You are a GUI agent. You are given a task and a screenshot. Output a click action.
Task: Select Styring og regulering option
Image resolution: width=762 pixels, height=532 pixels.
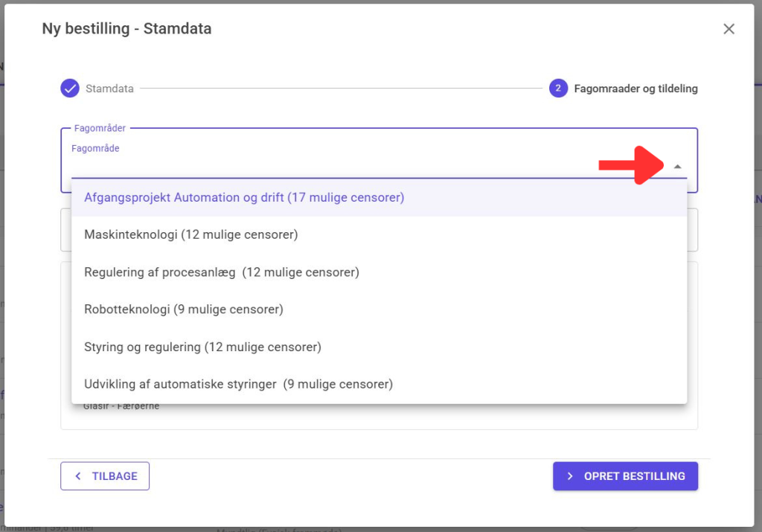(x=202, y=347)
